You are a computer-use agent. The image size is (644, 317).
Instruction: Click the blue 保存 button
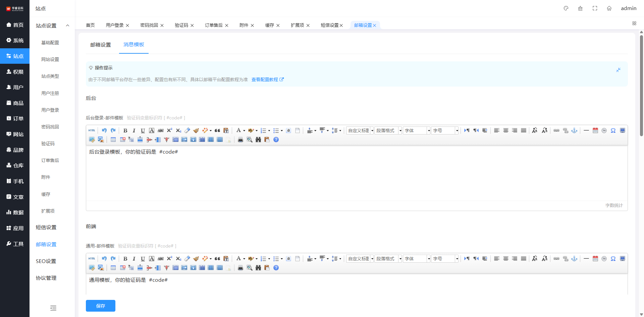[100, 306]
